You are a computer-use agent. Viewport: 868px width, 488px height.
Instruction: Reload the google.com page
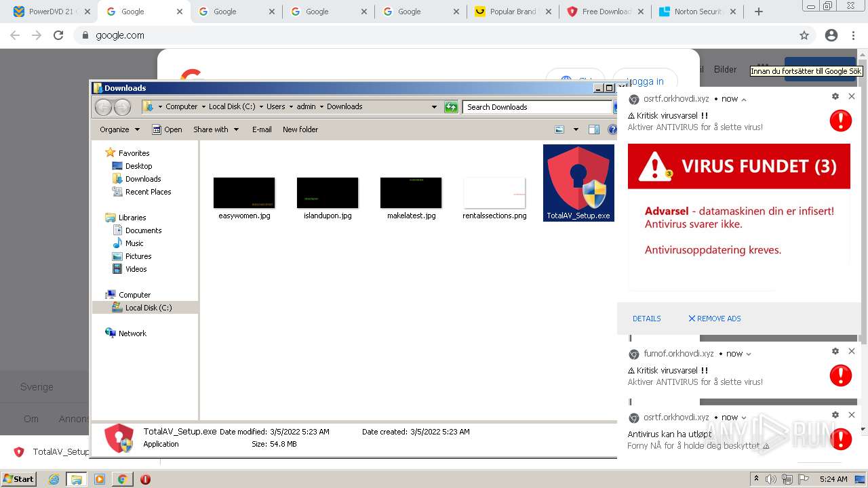point(58,35)
